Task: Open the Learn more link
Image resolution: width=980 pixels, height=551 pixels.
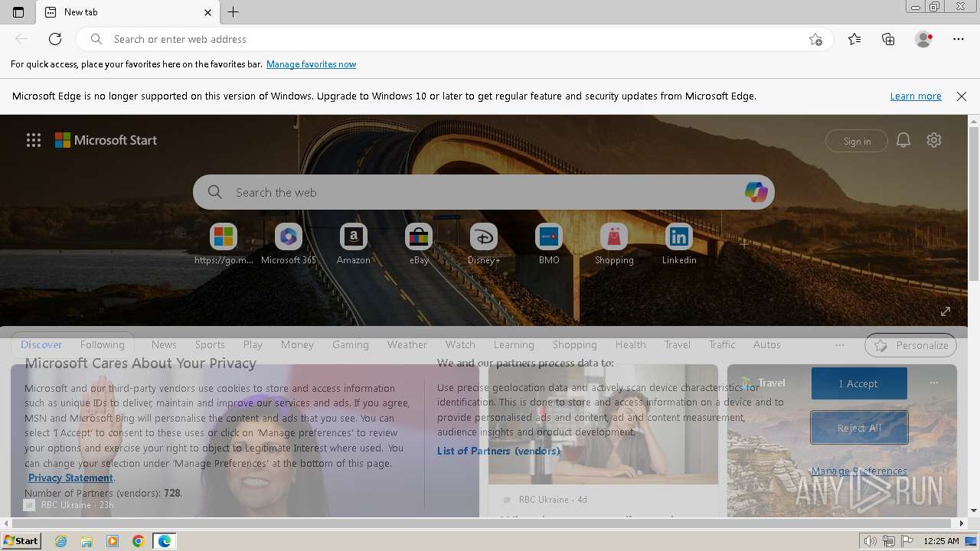Action: point(916,96)
